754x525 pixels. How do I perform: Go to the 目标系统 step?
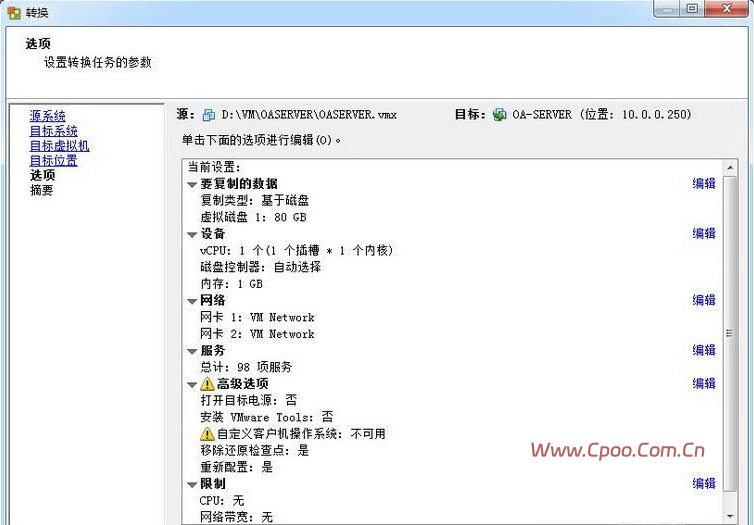point(53,131)
